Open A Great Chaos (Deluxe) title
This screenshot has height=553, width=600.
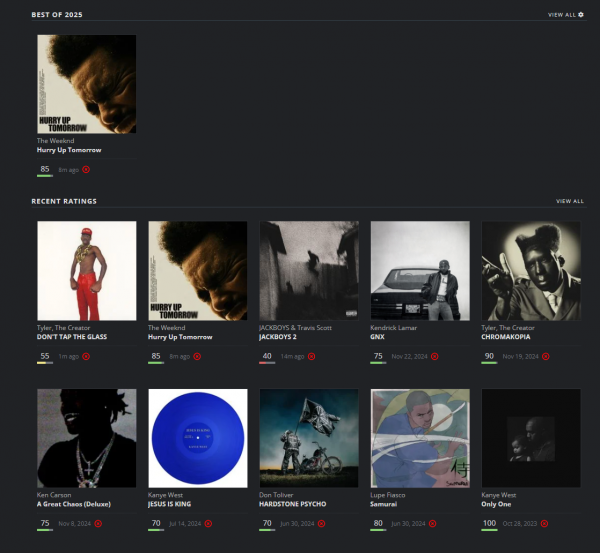[x=74, y=504]
